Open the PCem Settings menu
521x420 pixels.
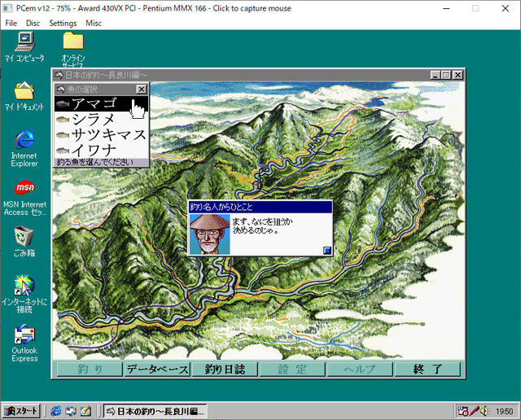point(63,23)
